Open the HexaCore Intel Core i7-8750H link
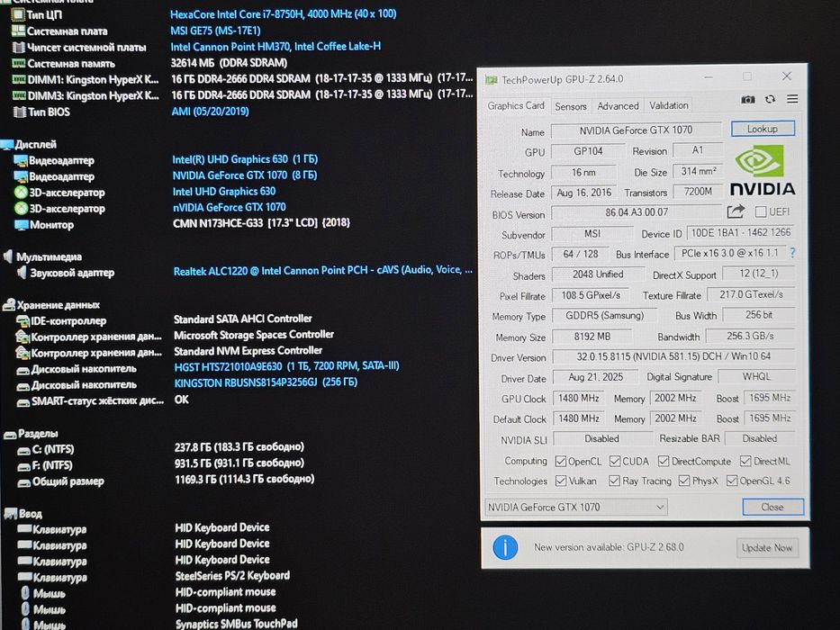Viewport: 840px width, 630px height. 284,13
